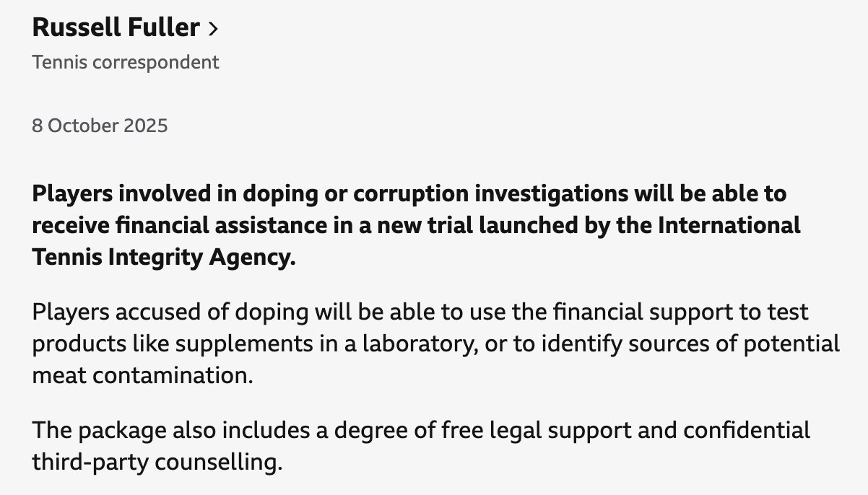Click the paragraph starting Players accused of doping

[435, 344]
